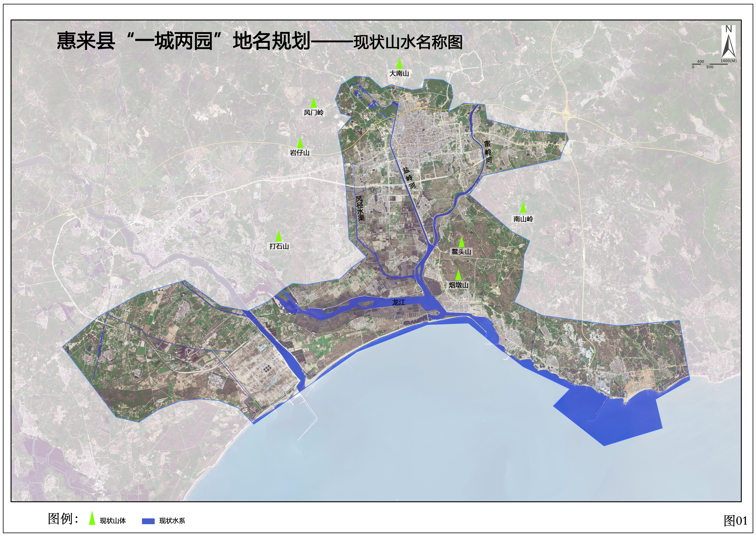Screen dimensions: 756x535
Task: Select the 鳌头山 mountain label
Action: [x=461, y=252]
